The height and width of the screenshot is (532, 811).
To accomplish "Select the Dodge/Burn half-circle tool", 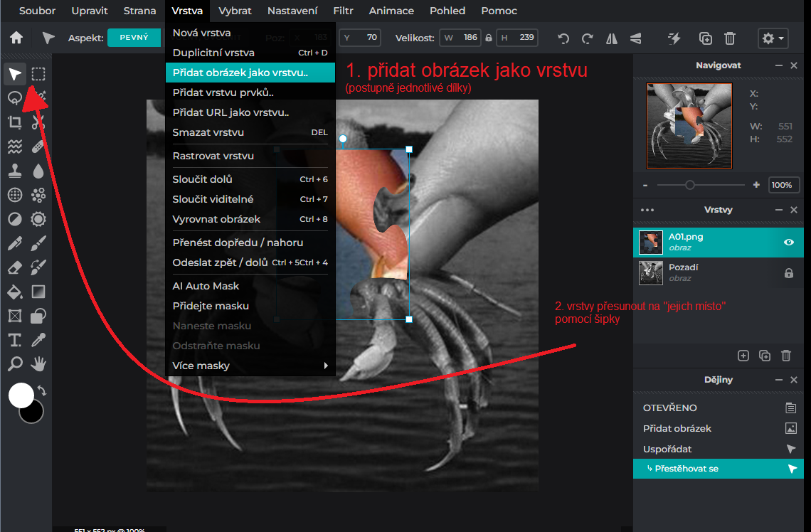I will [x=15, y=219].
